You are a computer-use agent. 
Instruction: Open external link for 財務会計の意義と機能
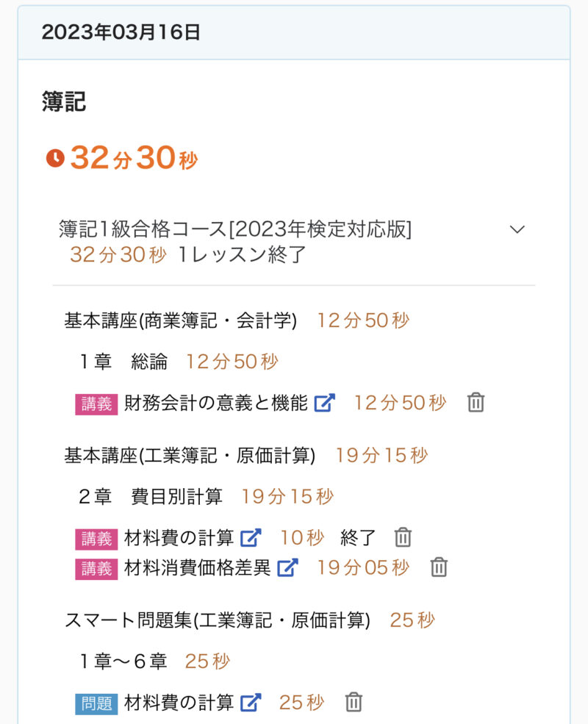[324, 403]
